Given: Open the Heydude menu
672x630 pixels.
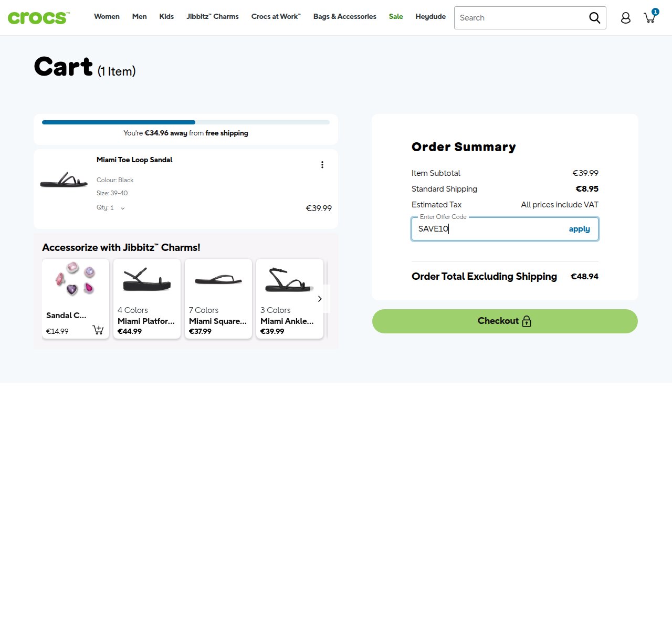Looking at the screenshot, I should coord(430,17).
